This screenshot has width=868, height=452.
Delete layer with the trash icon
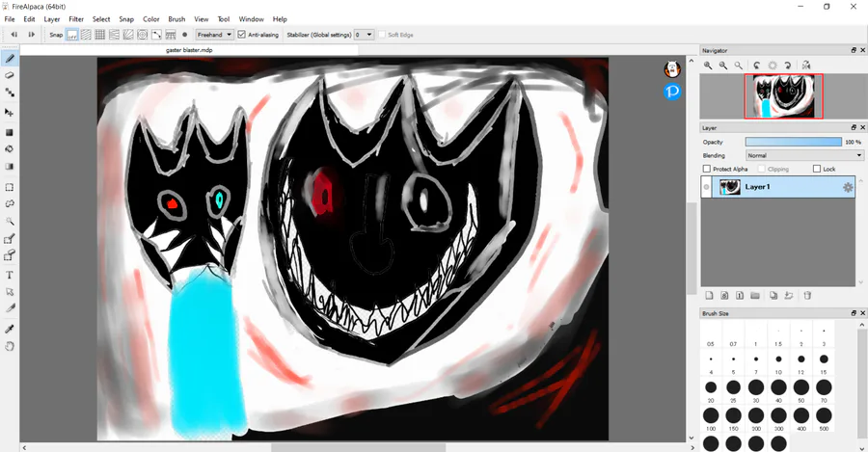pyautogui.click(x=807, y=296)
